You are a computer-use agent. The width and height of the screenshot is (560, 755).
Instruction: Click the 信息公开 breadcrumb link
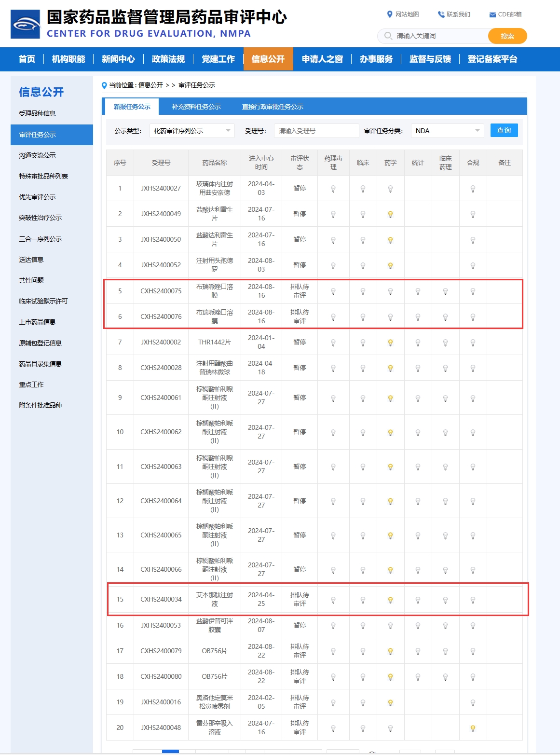tap(150, 85)
